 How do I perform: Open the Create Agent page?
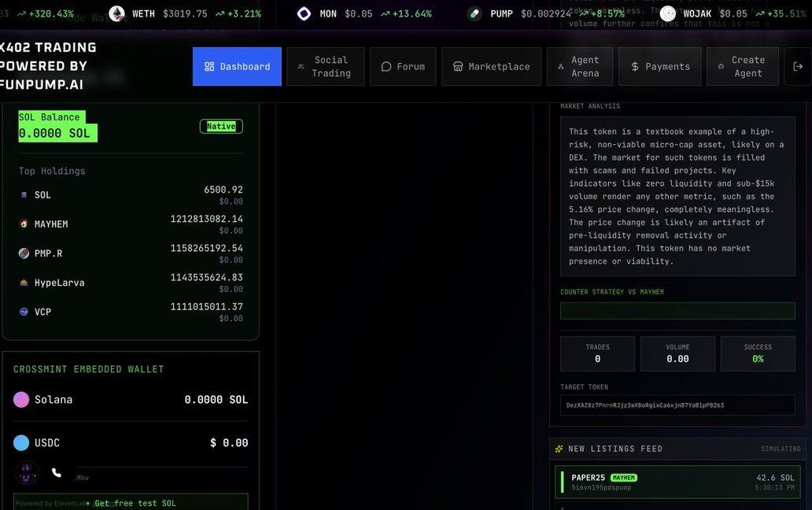[x=742, y=67]
